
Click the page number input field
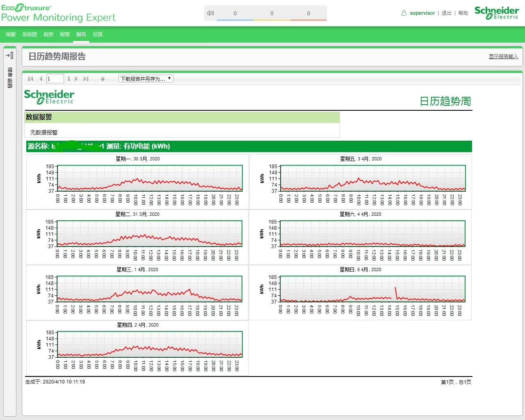click(55, 79)
